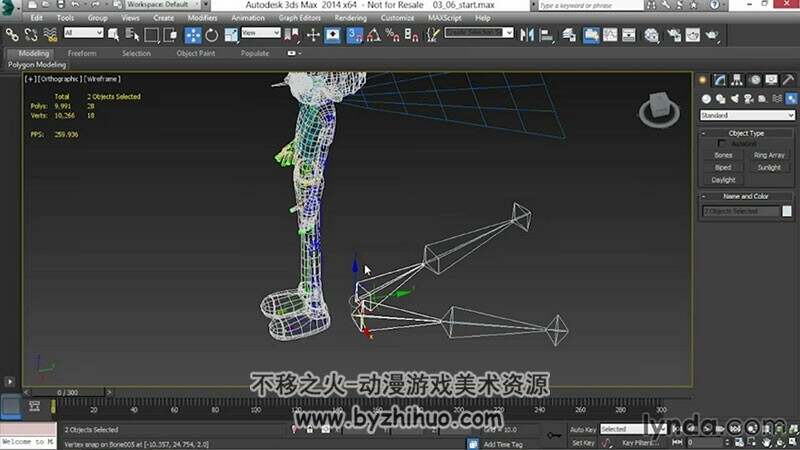Open the Modifiers menu

(x=202, y=18)
